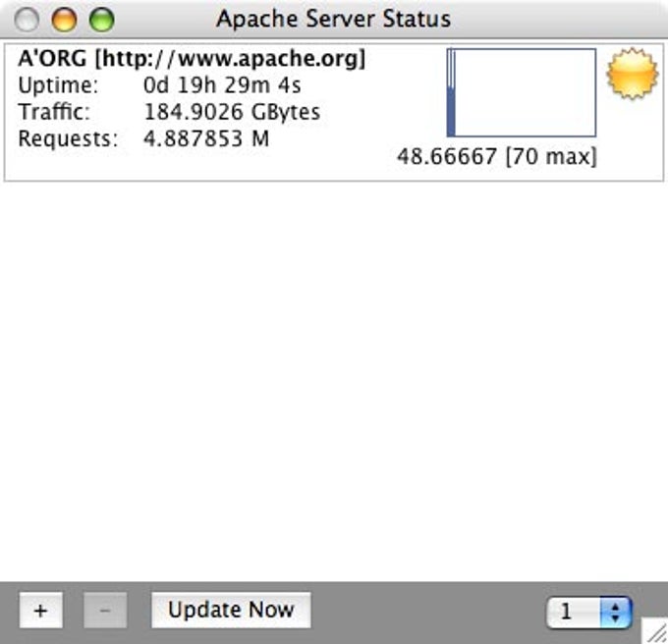The height and width of the screenshot is (644, 668).
Task: Click the Requests: label
Action: [x=68, y=139]
